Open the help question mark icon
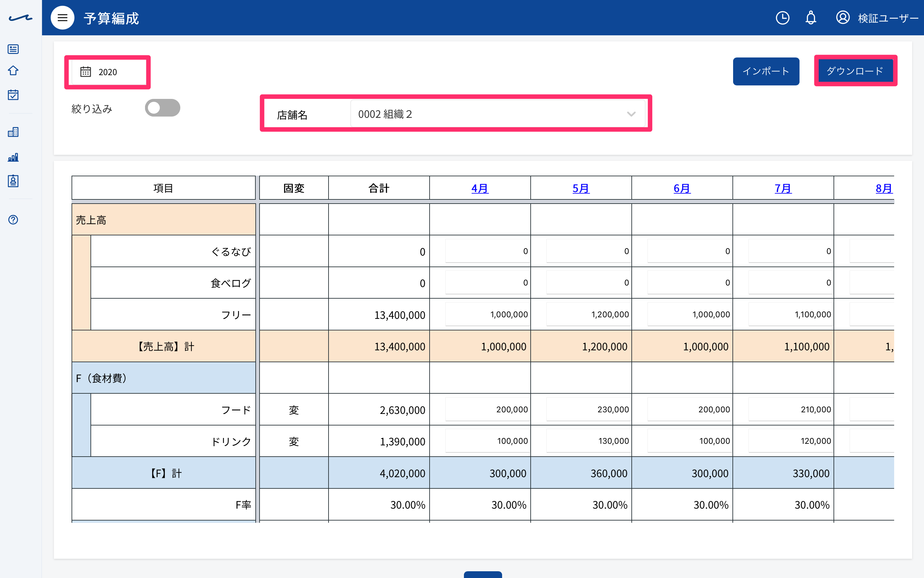Image resolution: width=924 pixels, height=578 pixels. point(13,220)
